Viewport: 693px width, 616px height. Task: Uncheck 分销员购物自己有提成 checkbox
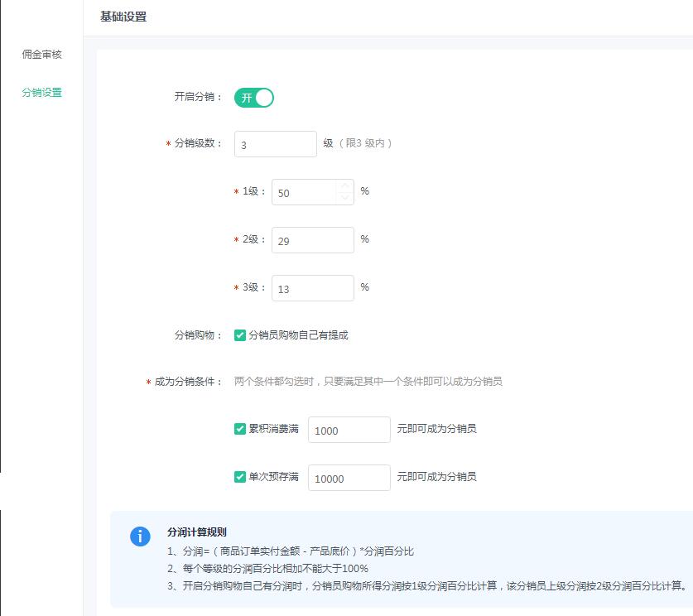coord(240,335)
